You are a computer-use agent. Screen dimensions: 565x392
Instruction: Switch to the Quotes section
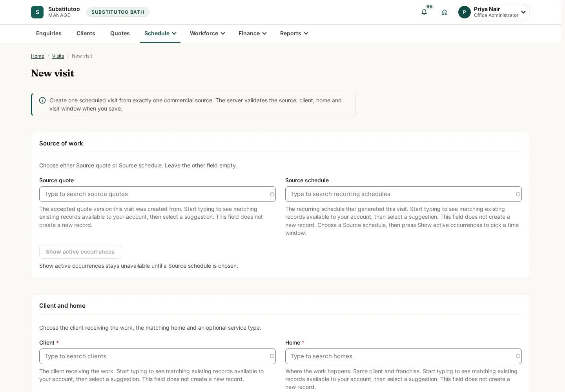(x=120, y=33)
